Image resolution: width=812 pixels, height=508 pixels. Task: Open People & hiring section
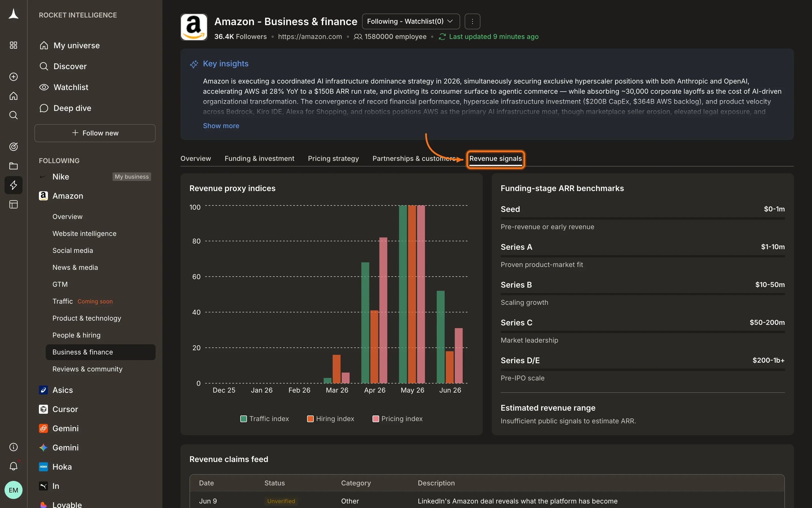pos(76,335)
